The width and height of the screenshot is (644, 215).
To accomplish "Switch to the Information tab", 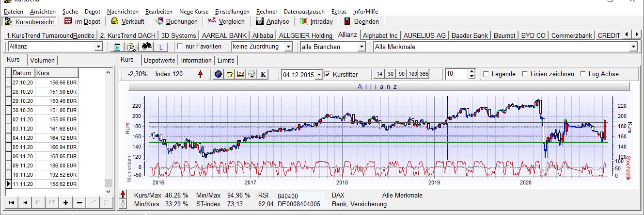I will (x=196, y=60).
